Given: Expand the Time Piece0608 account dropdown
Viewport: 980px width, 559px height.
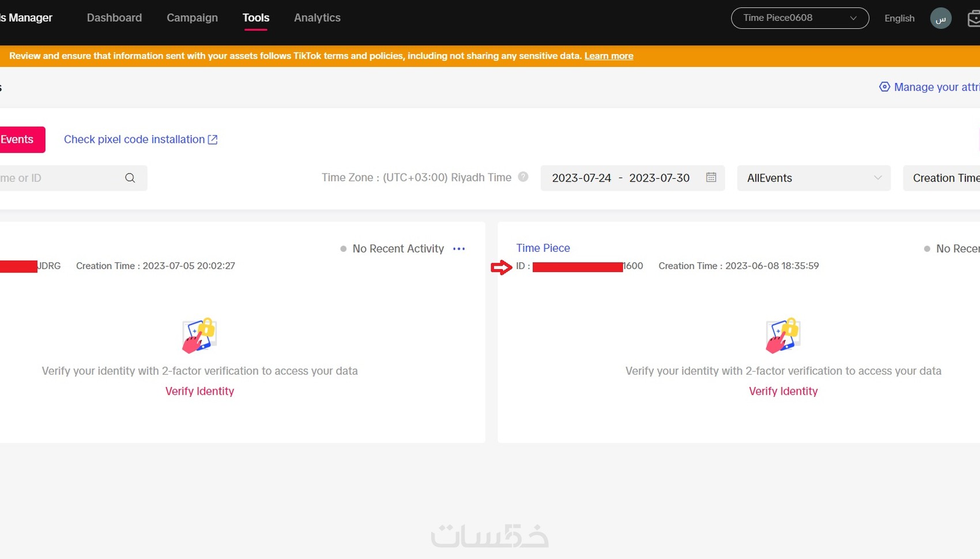Looking at the screenshot, I should 800,18.
